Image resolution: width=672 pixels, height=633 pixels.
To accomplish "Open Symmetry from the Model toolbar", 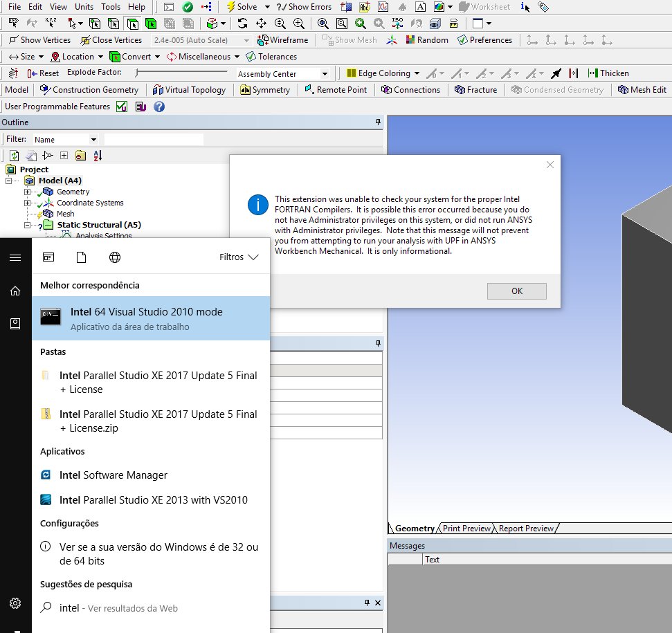I will click(246, 90).
